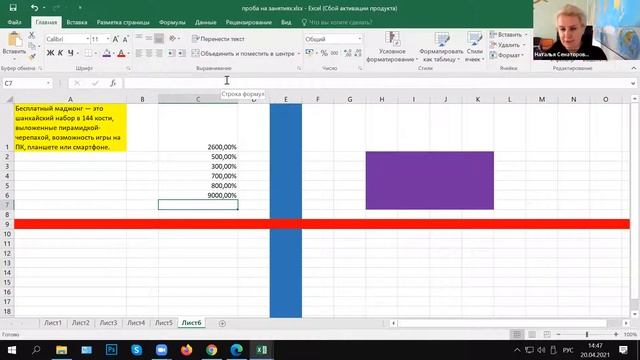Click the decrease decimal icon
This screenshot has height=360, width=640.
coord(358,53)
